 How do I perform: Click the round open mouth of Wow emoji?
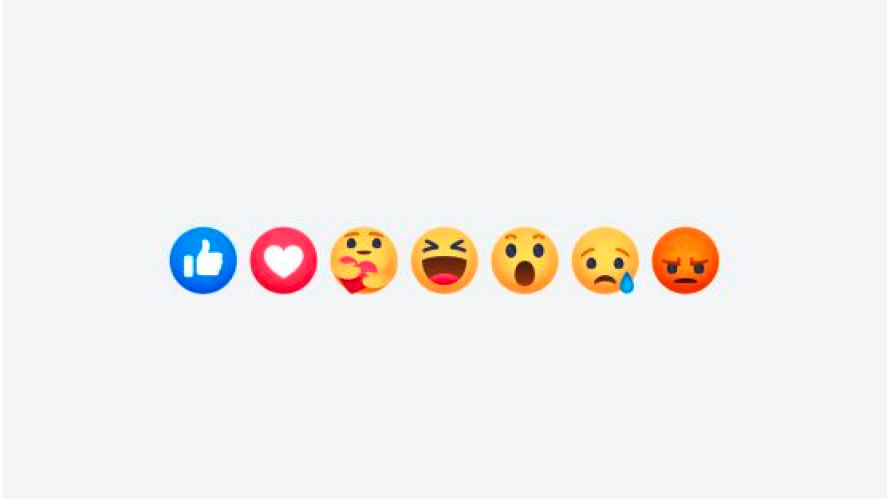524,273
